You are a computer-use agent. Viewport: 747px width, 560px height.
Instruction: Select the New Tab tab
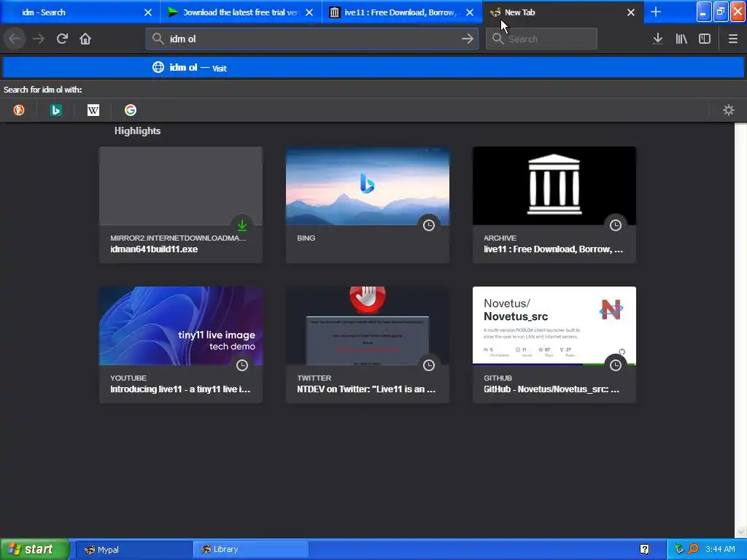coord(562,12)
